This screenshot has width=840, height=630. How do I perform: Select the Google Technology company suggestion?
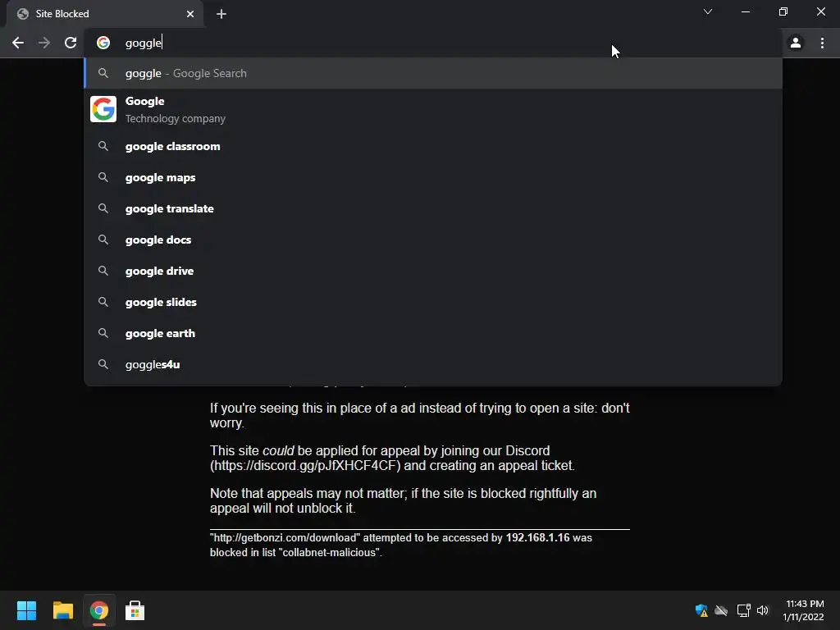point(433,109)
